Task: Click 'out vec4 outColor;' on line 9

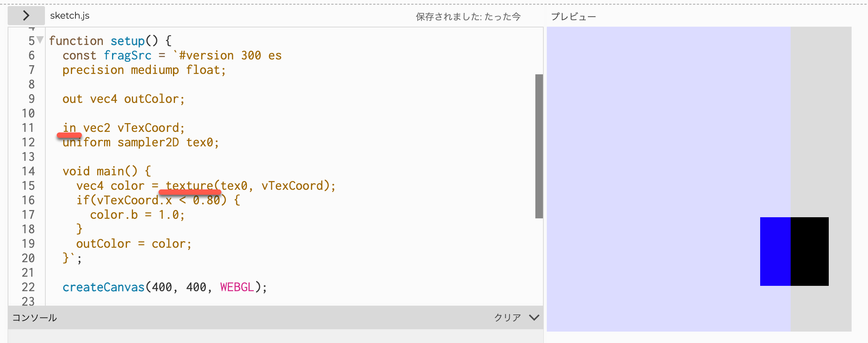Action: click(x=123, y=99)
